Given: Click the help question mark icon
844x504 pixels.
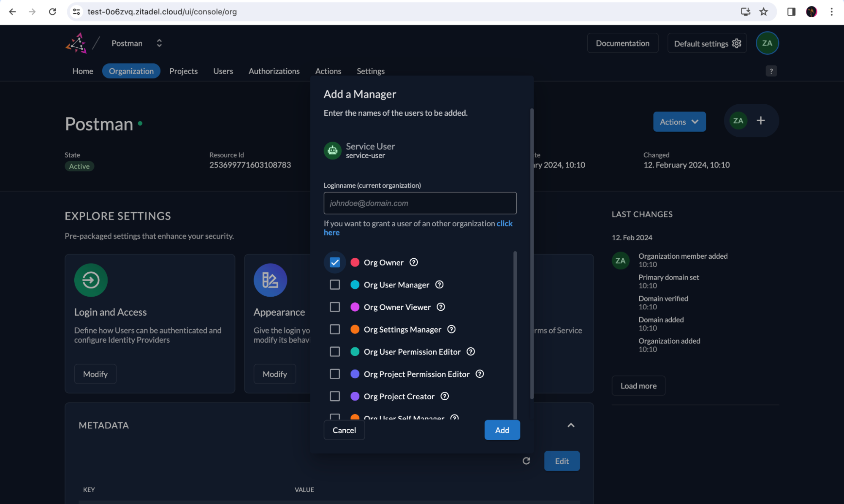Looking at the screenshot, I should 771,71.
